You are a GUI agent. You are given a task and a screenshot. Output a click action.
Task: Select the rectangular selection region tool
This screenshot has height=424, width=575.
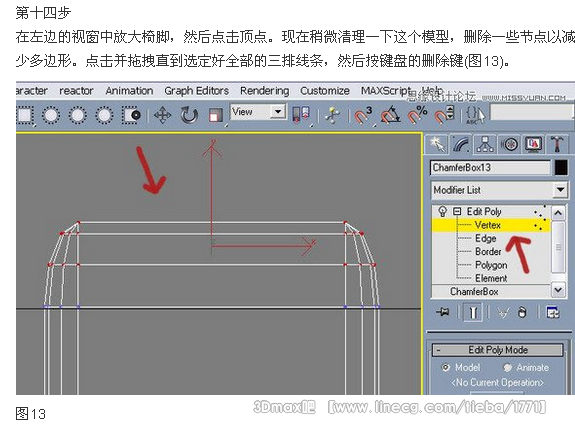tap(25, 116)
